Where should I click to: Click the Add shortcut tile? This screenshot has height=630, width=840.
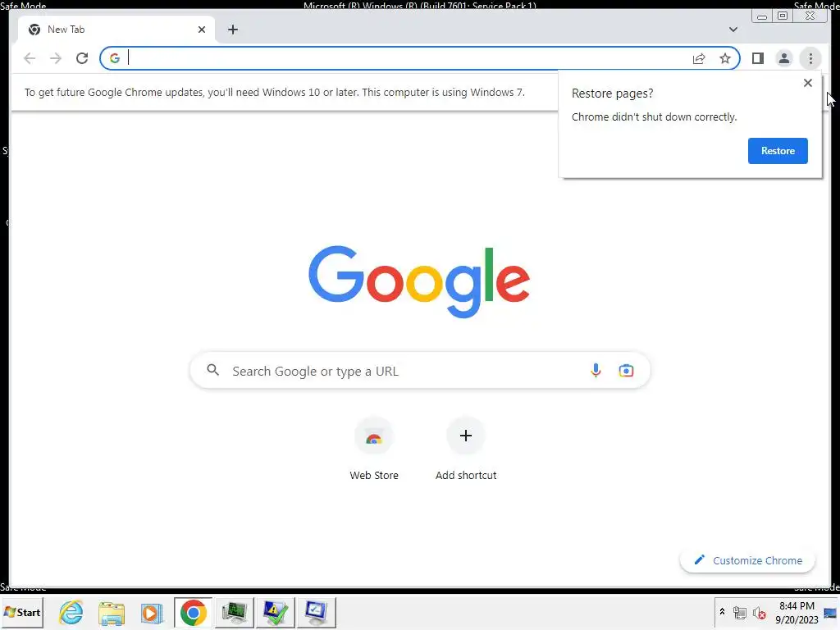click(x=466, y=450)
